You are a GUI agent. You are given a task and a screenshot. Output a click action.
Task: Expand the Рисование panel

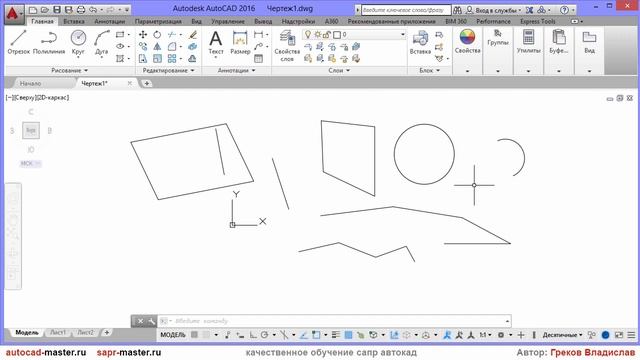(69, 70)
